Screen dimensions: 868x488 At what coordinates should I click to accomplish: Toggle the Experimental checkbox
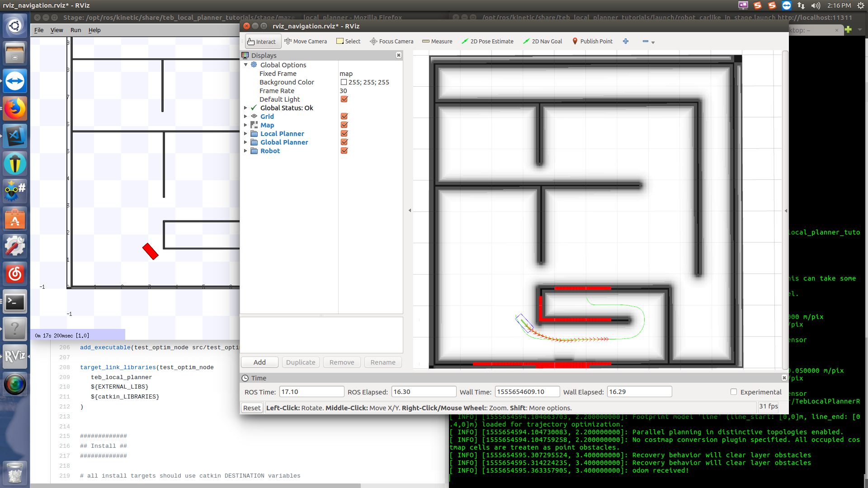coord(734,392)
